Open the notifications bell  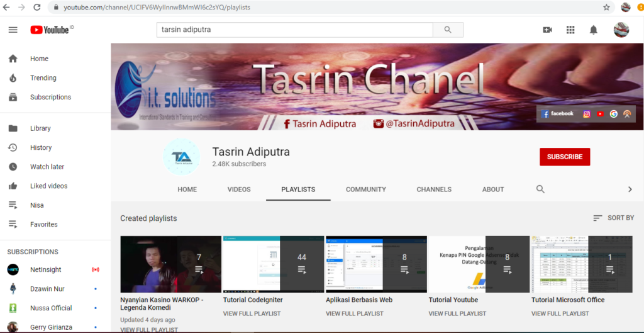coord(594,30)
